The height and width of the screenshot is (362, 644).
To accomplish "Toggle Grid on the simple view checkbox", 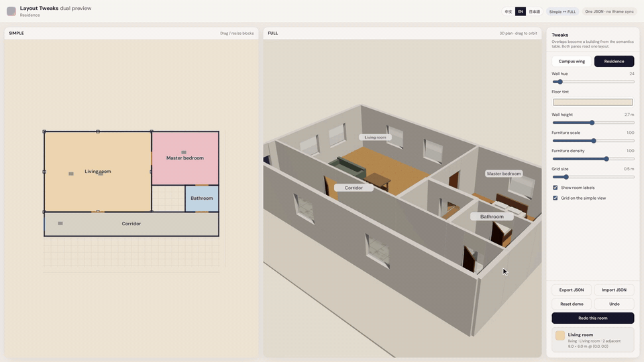I will (555, 198).
